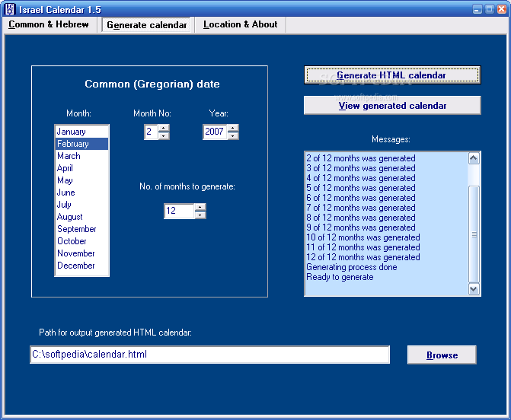This screenshot has height=420, width=511.
Task: Select July in the month list
Action: (x=81, y=205)
